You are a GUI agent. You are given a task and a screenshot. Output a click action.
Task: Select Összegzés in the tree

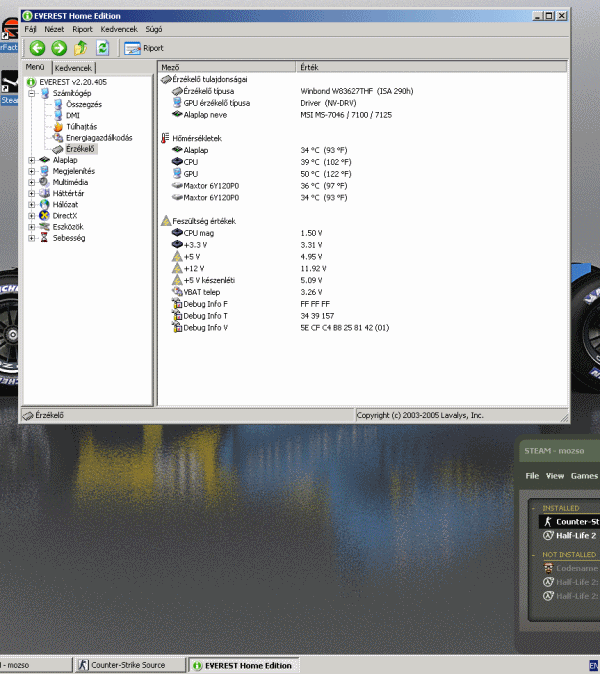(84, 104)
